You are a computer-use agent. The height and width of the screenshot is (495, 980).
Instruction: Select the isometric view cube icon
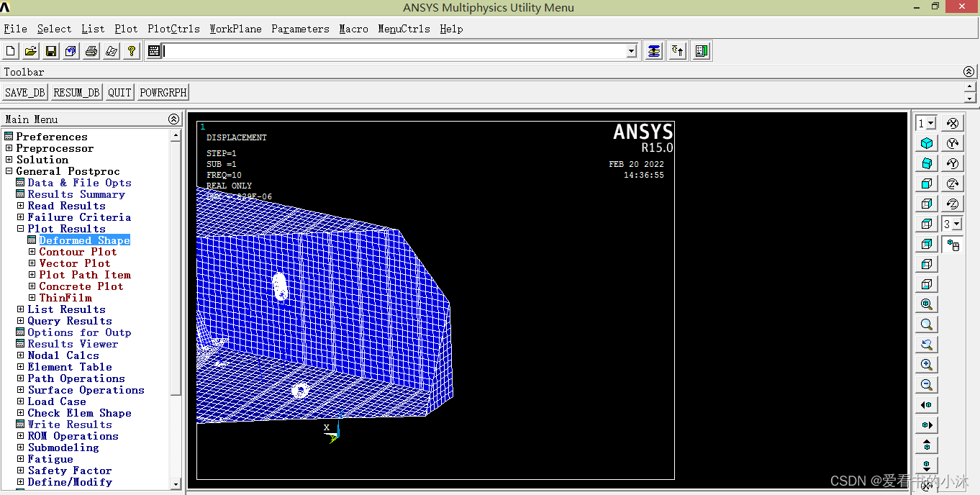click(x=927, y=143)
